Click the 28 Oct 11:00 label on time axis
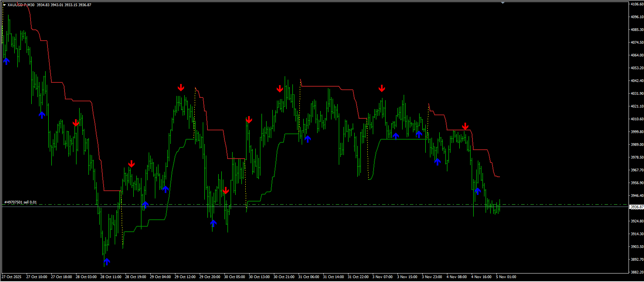The image size is (644, 282). [x=111, y=277]
